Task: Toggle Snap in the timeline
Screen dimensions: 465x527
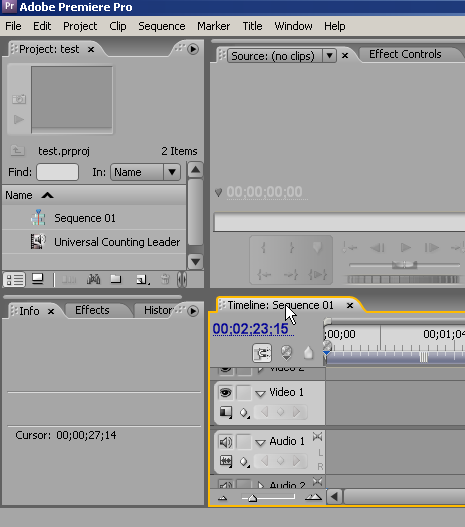Action: tap(262, 353)
